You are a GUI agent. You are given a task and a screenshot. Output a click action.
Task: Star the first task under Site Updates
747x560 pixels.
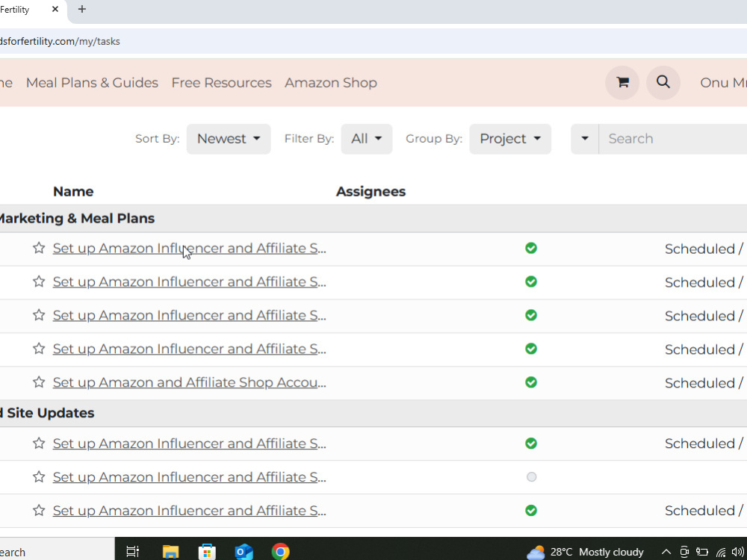[39, 444]
